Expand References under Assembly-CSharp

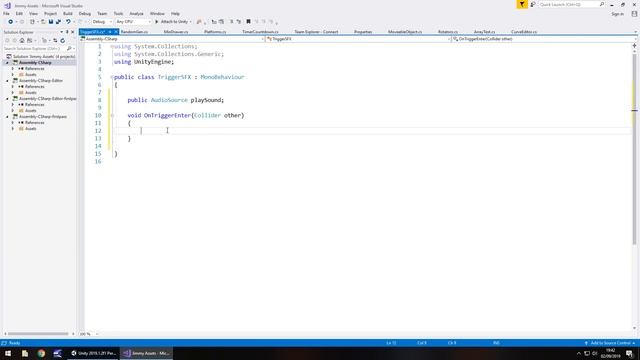[13, 69]
